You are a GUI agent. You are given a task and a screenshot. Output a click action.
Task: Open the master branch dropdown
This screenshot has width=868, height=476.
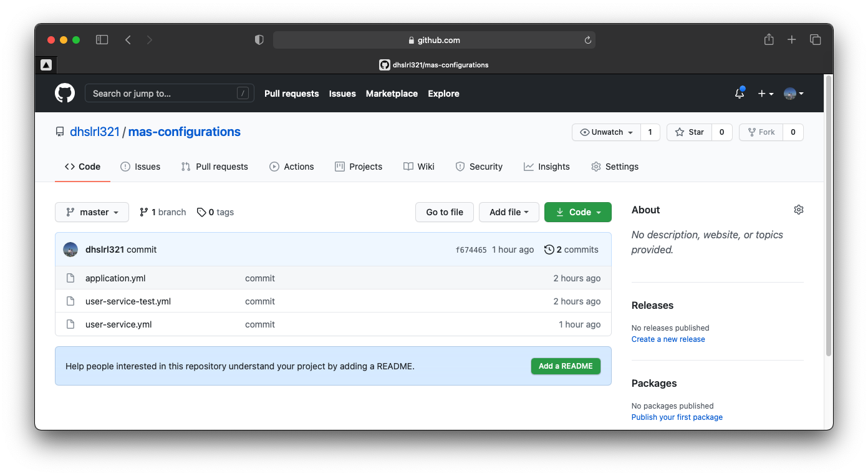[x=92, y=212]
